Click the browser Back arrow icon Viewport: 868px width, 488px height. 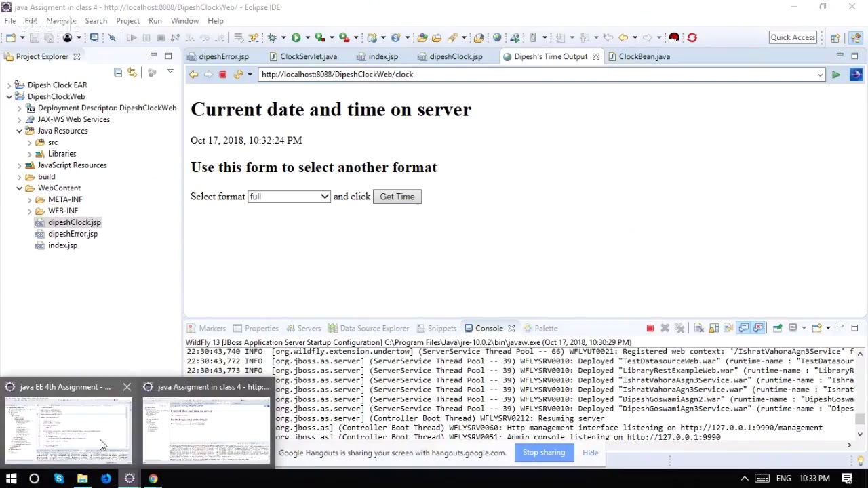(193, 75)
